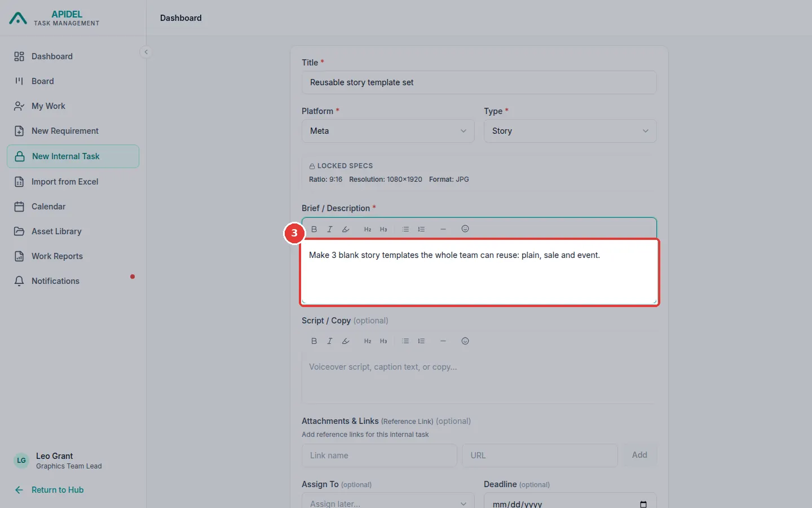Collapse the sidebar with the chevron button
Screen dimensions: 812x508
pos(146,52)
